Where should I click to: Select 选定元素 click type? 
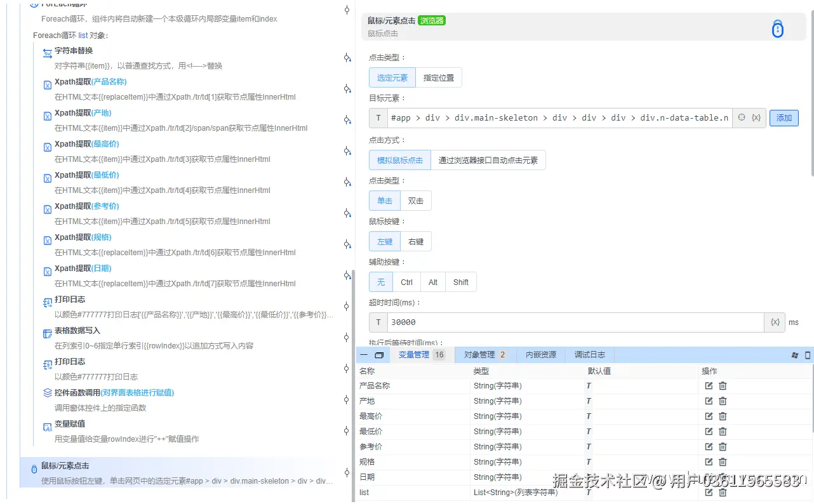pos(392,77)
